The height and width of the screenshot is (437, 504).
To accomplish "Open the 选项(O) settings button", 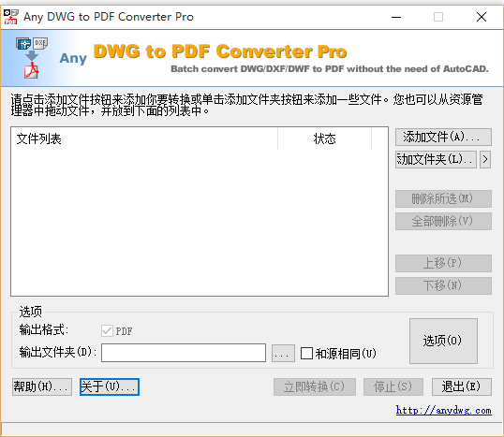I will (x=443, y=341).
